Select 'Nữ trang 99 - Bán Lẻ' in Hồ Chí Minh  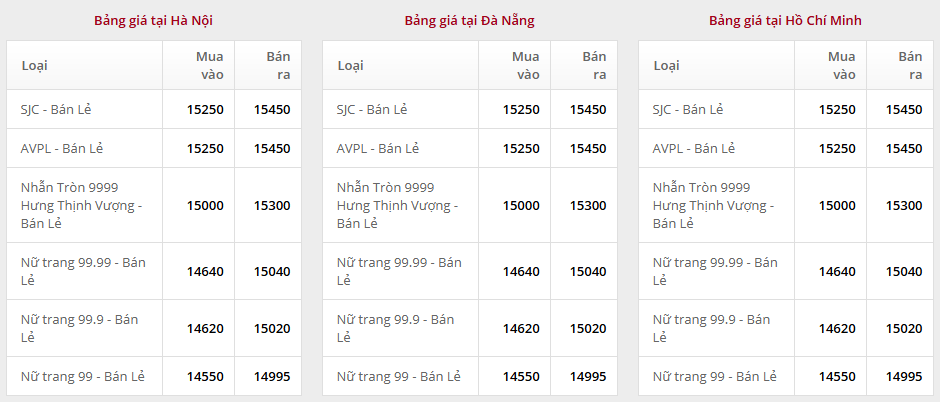point(715,376)
